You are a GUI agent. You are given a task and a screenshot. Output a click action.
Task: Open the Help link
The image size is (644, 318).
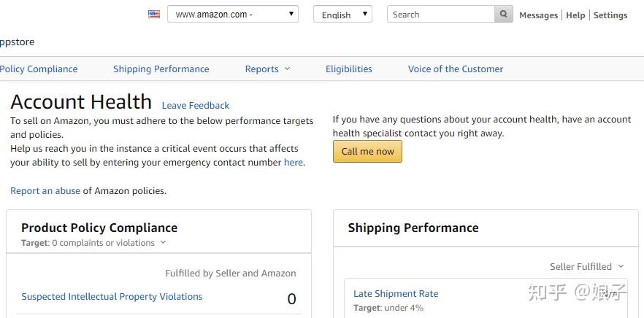point(575,15)
